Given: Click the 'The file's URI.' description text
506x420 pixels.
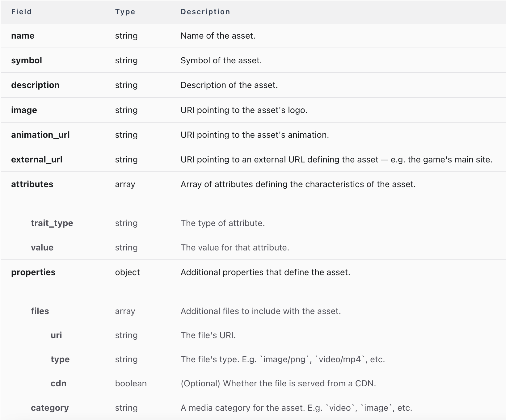Looking at the screenshot, I should pyautogui.click(x=208, y=335).
